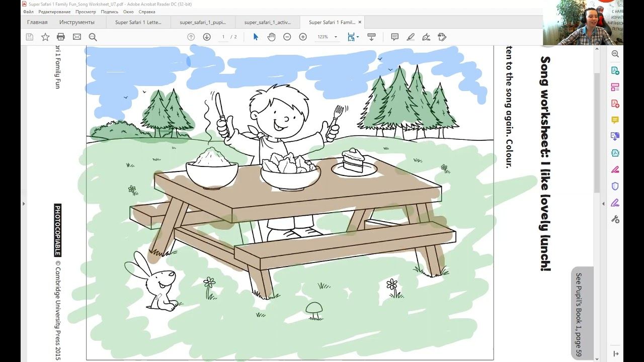Open Combine Files tool in right pane
Image resolution: width=644 pixels, height=362 pixels.
tap(615, 136)
